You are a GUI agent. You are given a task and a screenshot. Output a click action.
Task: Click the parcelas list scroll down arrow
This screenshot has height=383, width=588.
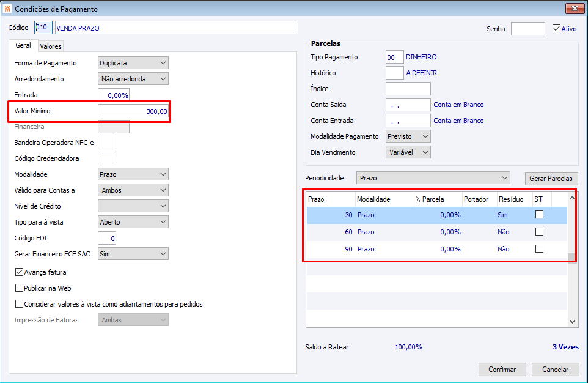click(x=572, y=321)
